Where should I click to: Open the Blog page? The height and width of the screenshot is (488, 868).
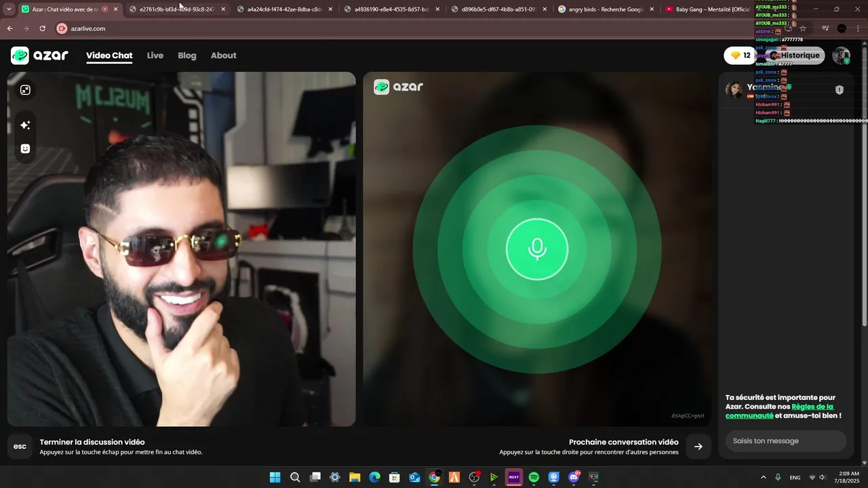tap(187, 56)
